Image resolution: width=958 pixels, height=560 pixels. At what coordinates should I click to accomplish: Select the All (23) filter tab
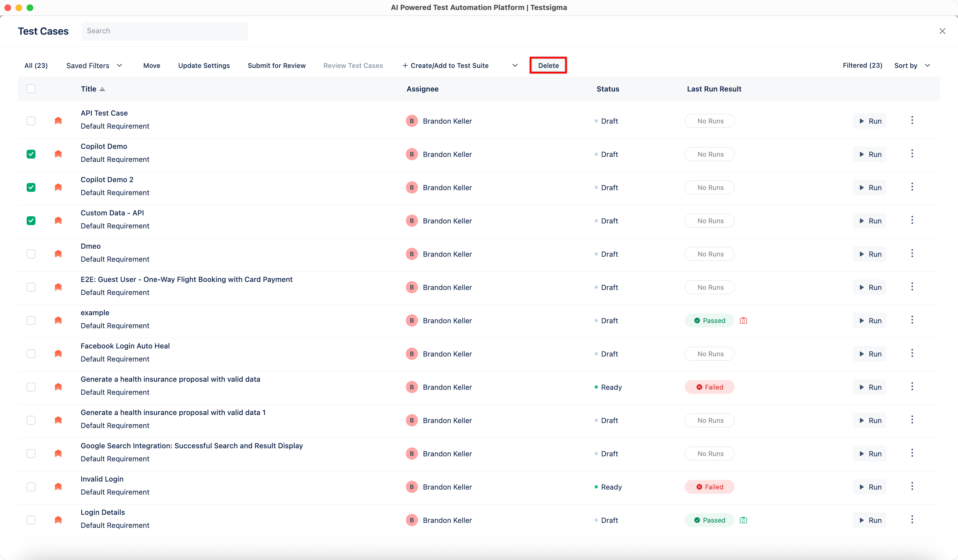click(36, 65)
